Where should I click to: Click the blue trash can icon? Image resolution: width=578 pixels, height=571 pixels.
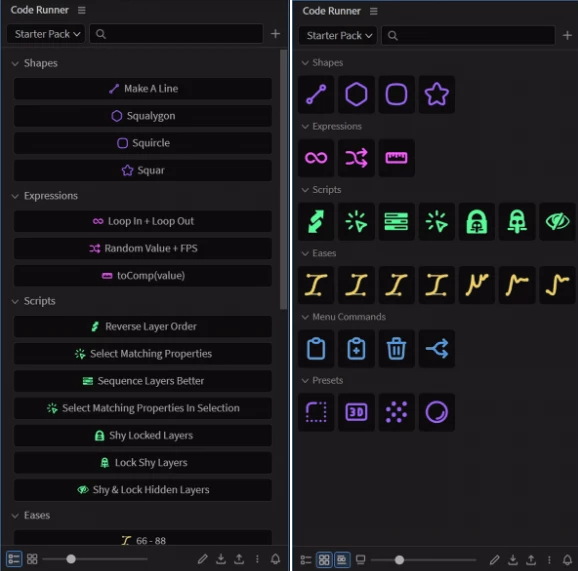point(396,349)
